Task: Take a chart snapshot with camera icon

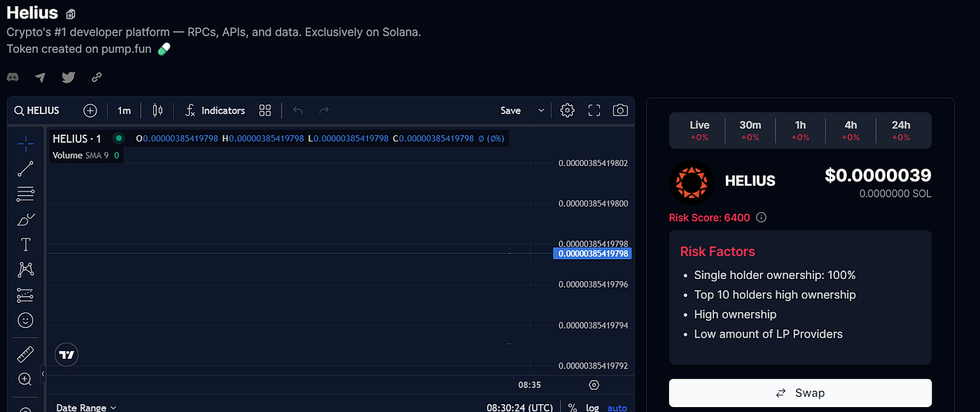Action: pyautogui.click(x=620, y=111)
